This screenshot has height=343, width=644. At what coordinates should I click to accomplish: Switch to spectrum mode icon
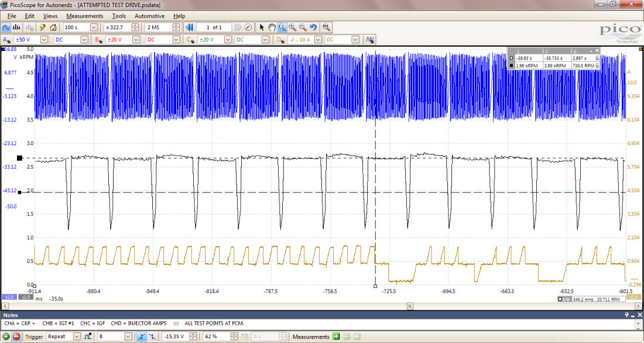point(16,28)
